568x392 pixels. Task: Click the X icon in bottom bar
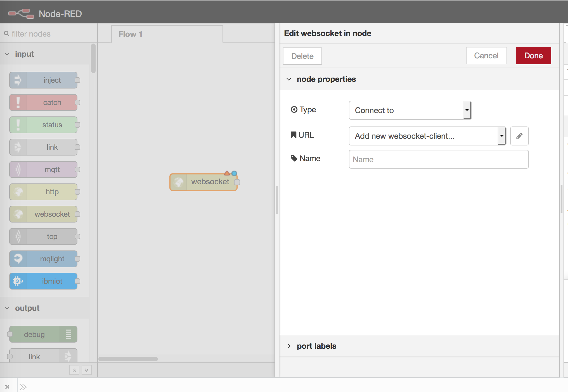point(8,387)
